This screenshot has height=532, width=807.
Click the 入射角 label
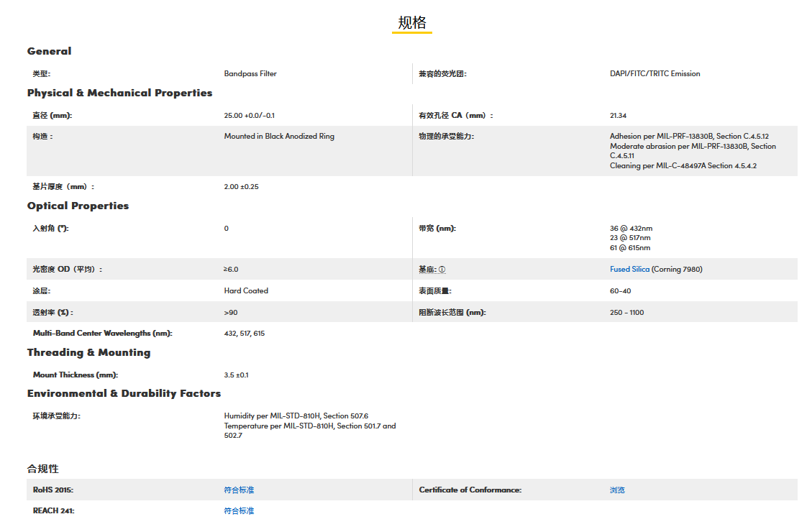50,229
